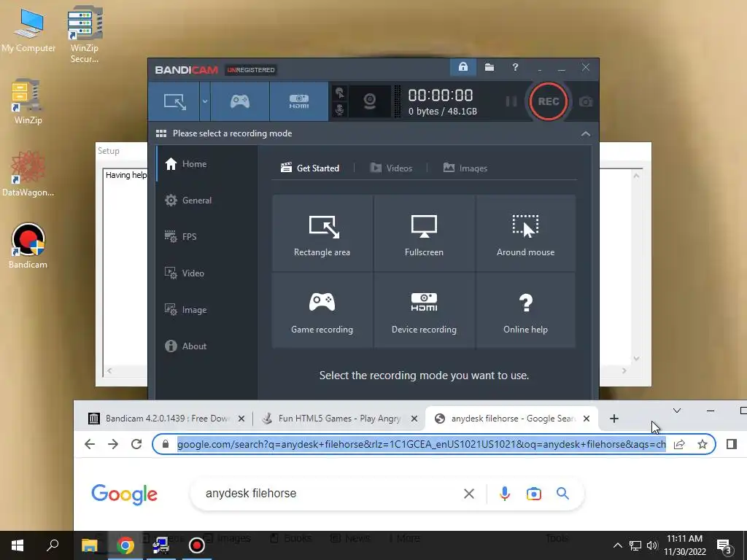The image size is (747, 560).
Task: Click the grid icon beside recording mode text
Action: coord(161,133)
